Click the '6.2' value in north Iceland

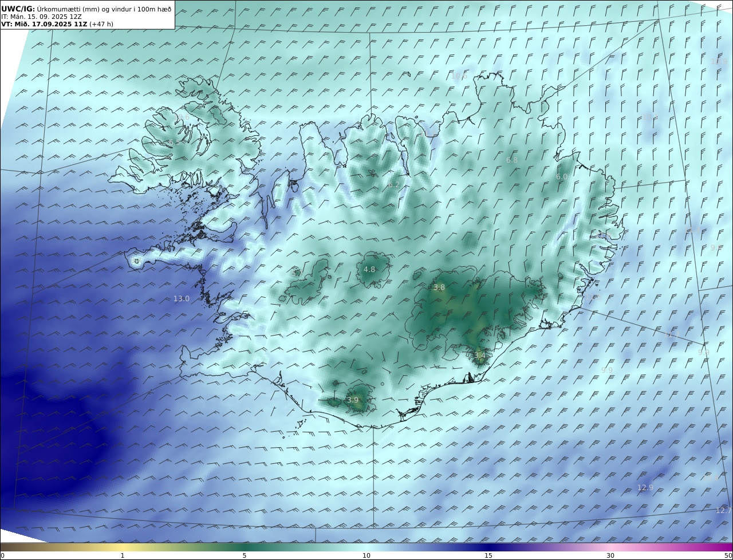click(x=393, y=185)
